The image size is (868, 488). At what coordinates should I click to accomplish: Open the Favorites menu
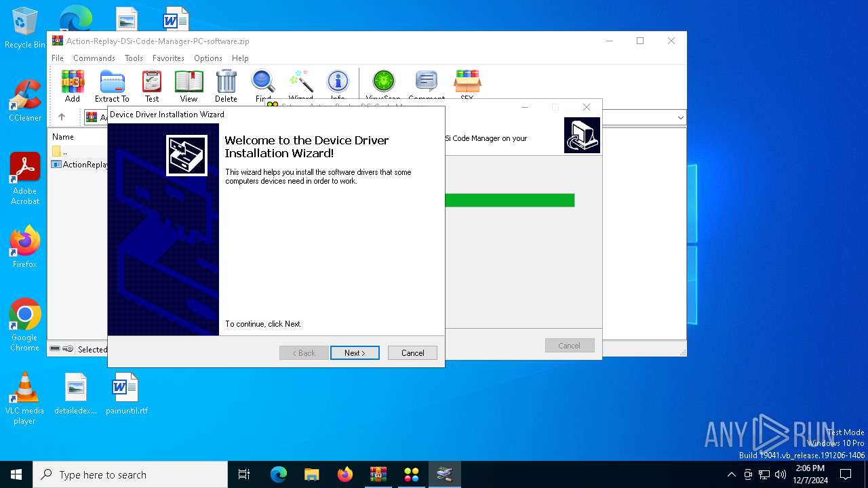(168, 58)
